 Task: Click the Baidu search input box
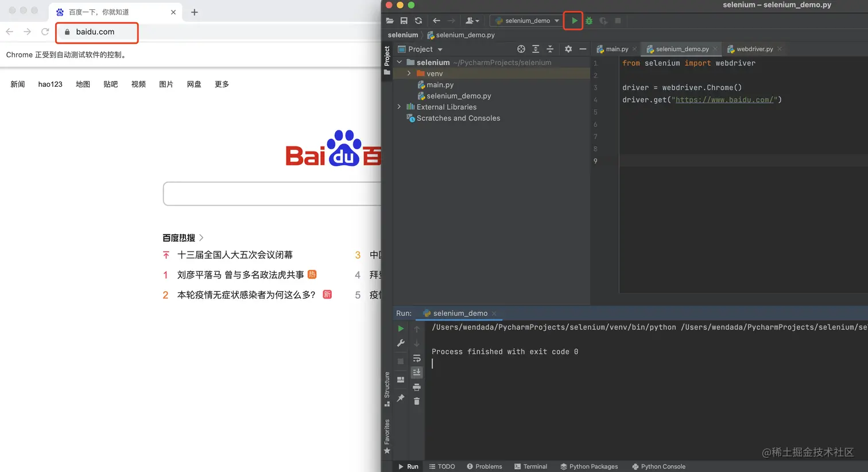point(272,194)
